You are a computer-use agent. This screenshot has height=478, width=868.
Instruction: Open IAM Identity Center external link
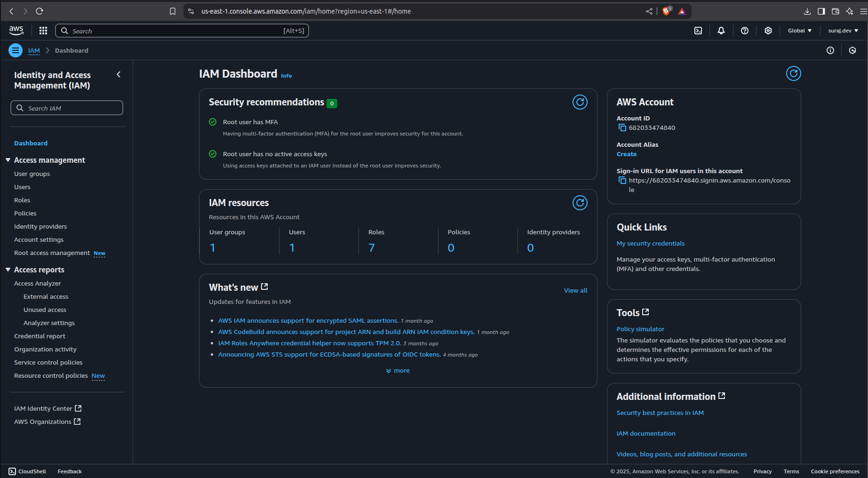tap(48, 408)
